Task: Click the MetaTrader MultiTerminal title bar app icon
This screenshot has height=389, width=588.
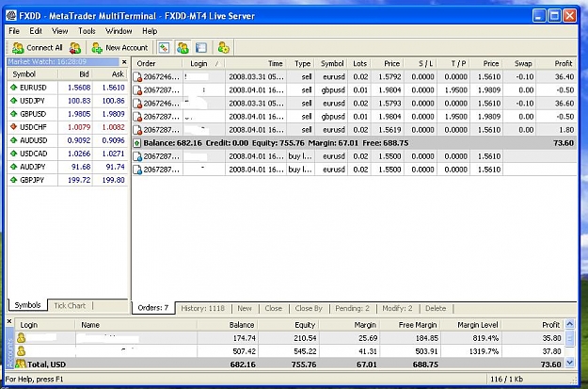Action: tap(11, 16)
